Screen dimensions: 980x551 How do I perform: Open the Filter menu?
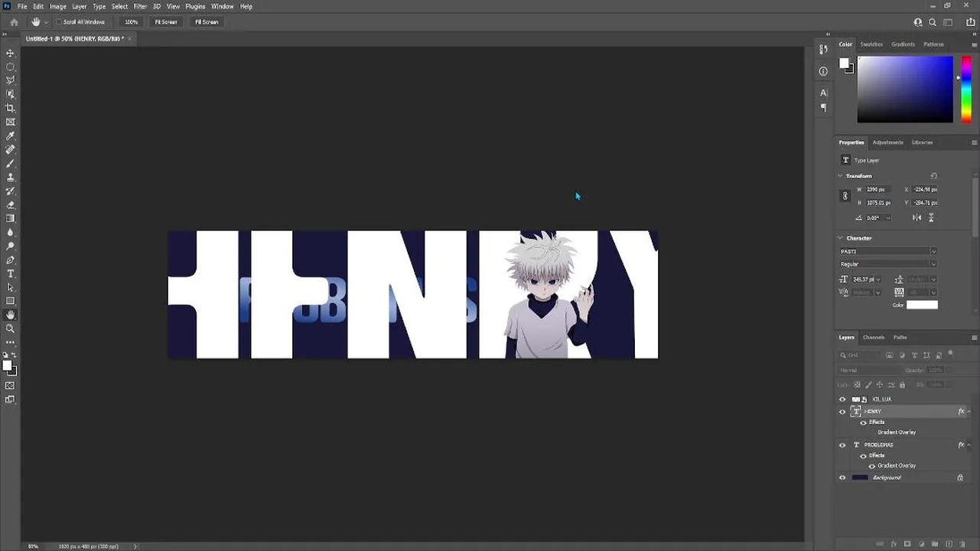(x=140, y=6)
